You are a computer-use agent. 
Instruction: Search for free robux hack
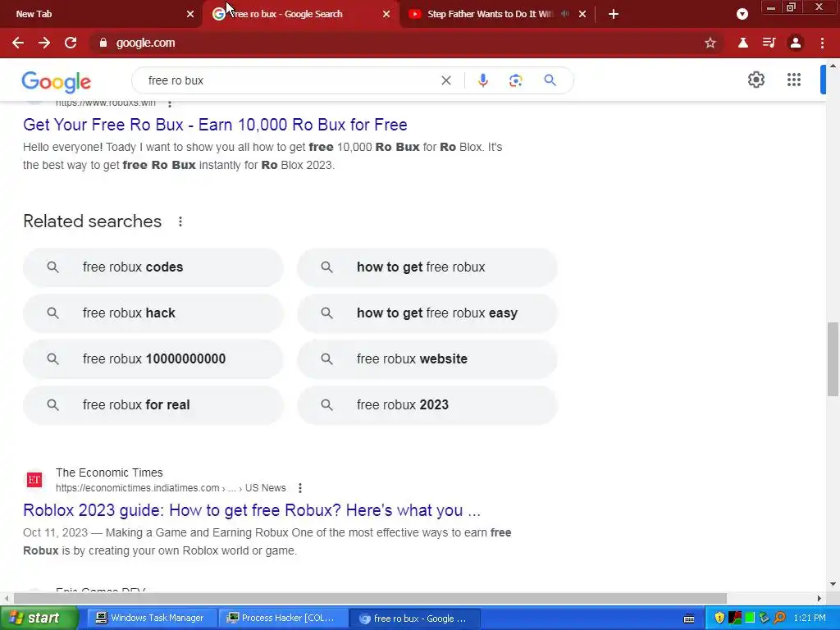coord(153,313)
